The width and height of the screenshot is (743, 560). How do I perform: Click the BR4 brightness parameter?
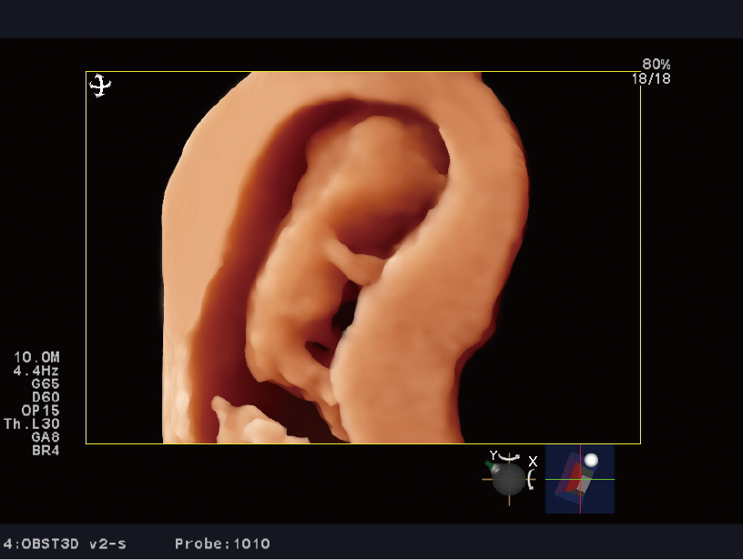point(45,450)
